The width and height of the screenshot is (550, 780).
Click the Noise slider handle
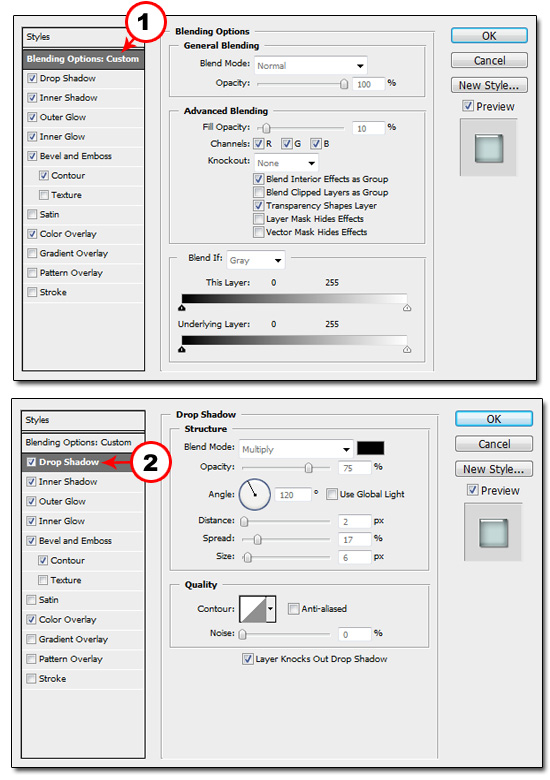[x=243, y=634]
